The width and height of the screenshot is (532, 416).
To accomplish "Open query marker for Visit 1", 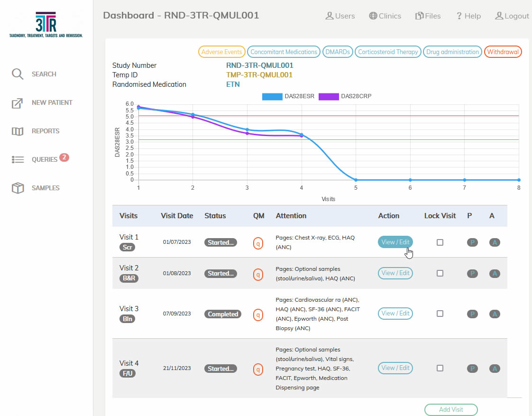I will 258,243.
